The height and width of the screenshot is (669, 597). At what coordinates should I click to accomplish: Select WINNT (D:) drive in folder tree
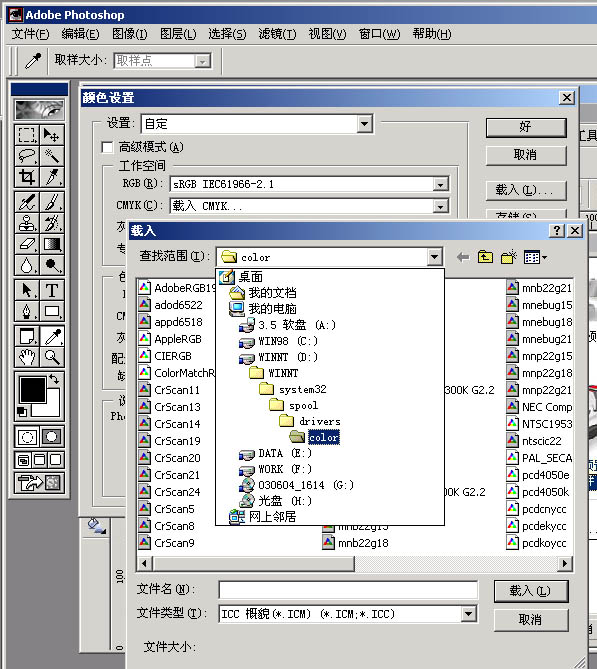coord(279,357)
